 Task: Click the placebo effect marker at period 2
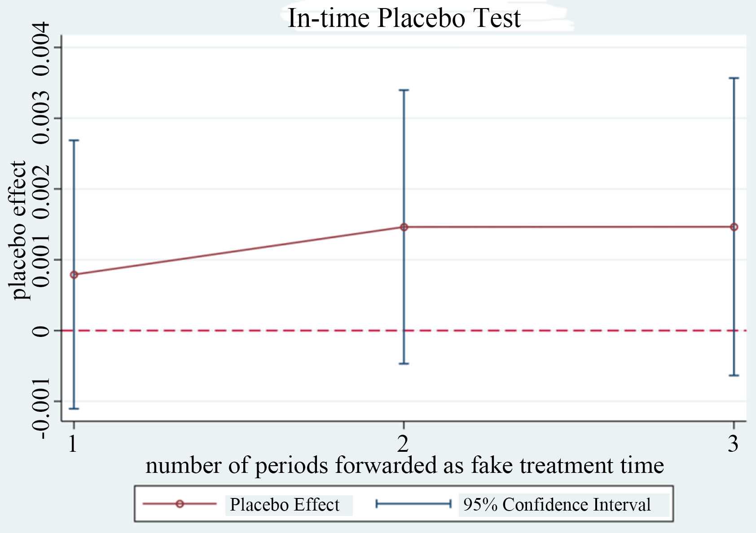[404, 227]
